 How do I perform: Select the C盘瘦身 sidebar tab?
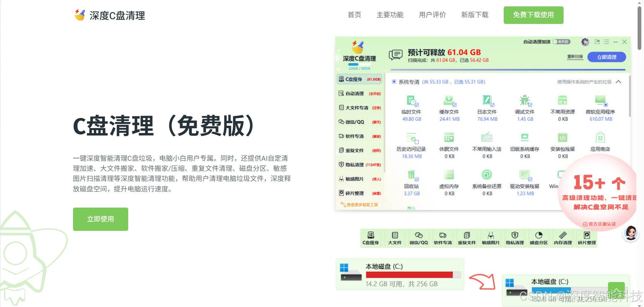[360, 79]
